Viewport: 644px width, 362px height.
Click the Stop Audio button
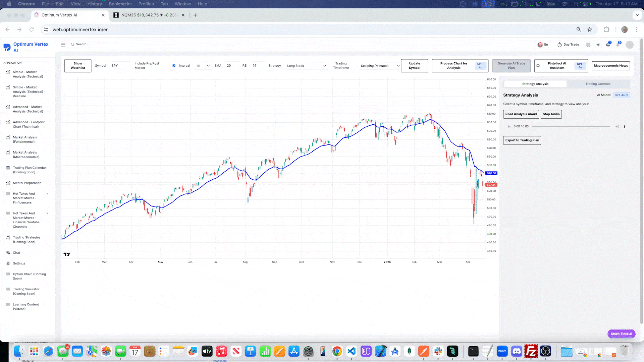551,114
